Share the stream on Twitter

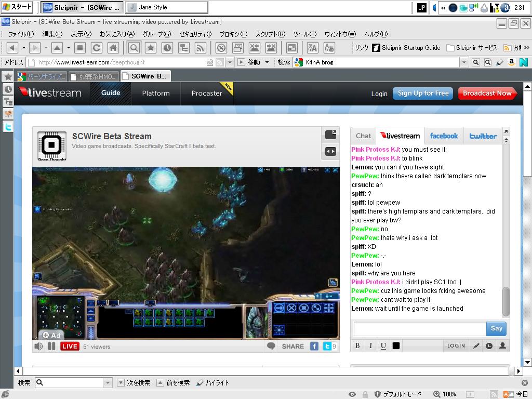(327, 347)
